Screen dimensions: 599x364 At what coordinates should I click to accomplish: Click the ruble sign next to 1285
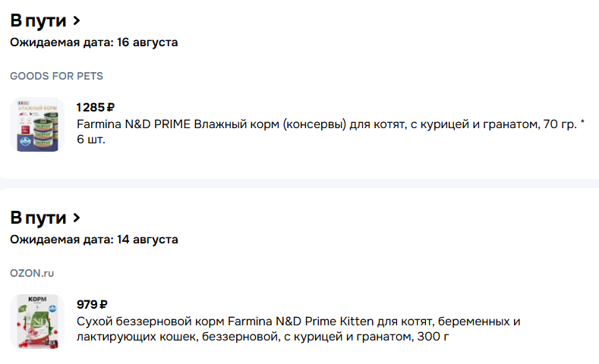coord(110,108)
